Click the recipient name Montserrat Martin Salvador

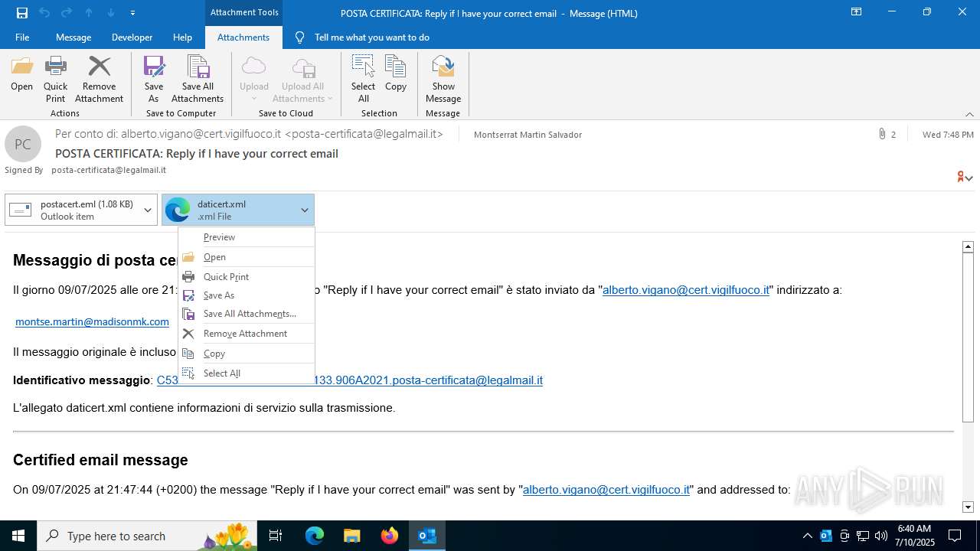[528, 135]
